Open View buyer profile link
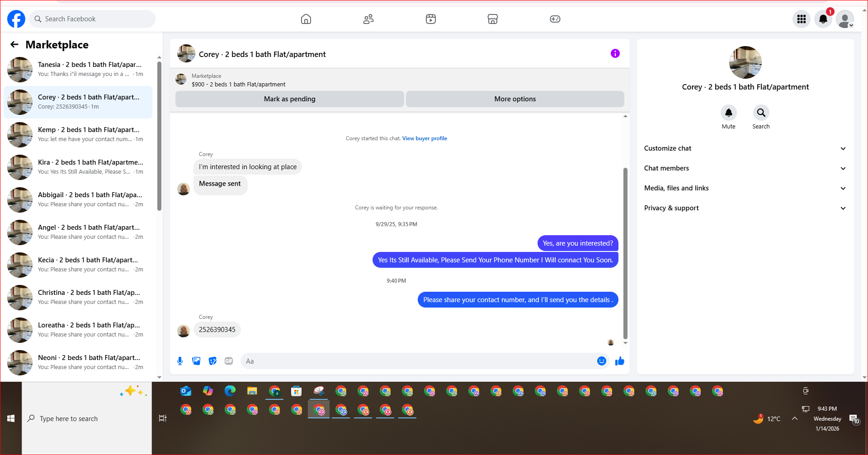This screenshot has height=455, width=868. (425, 138)
